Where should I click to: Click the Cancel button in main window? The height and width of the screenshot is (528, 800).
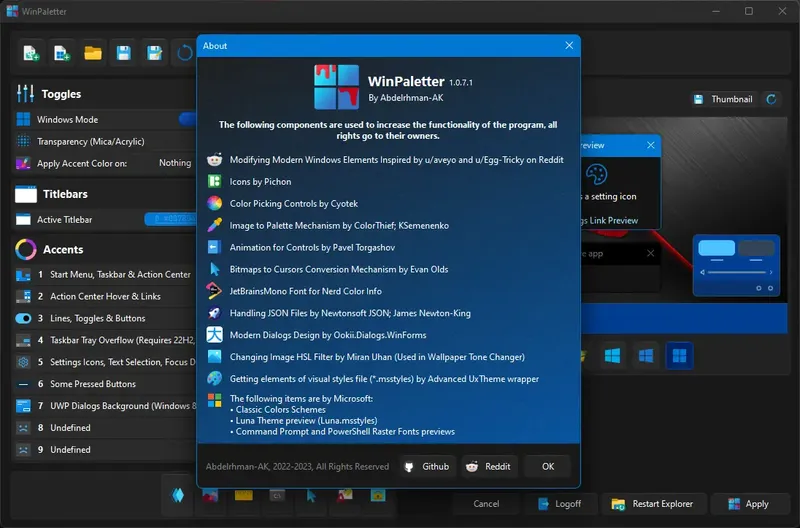(486, 504)
